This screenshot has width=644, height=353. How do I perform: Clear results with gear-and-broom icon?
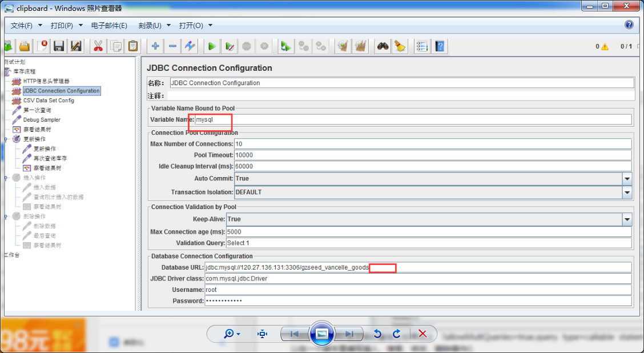point(343,46)
